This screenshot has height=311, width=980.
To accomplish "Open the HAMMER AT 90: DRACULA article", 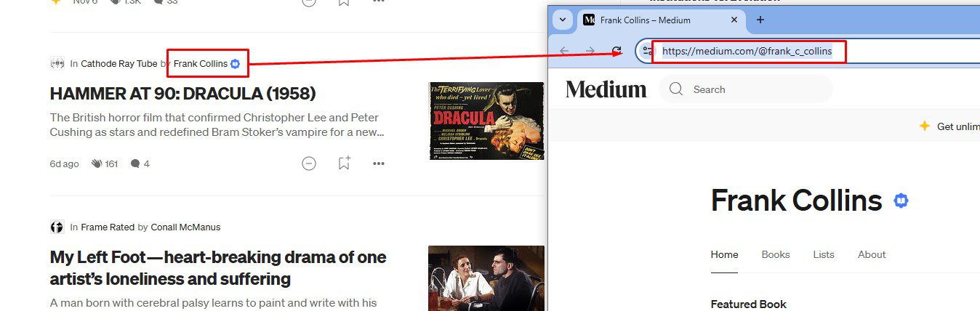I will [182, 93].
